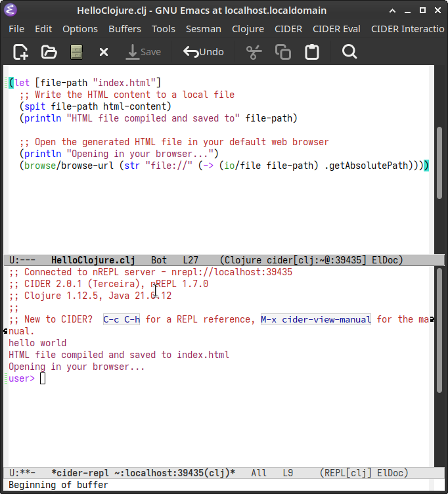Click the U:--- status in editor mode line
448x494 pixels.
22,260
